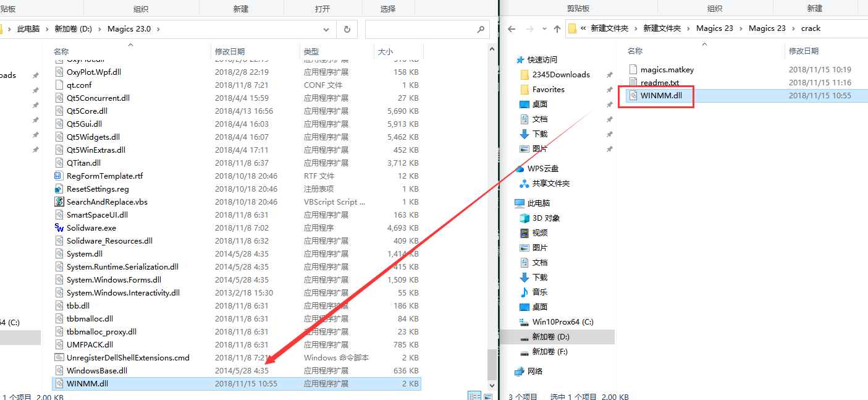Click the 3D 对象 icon
The image size is (868, 400).
click(525, 218)
